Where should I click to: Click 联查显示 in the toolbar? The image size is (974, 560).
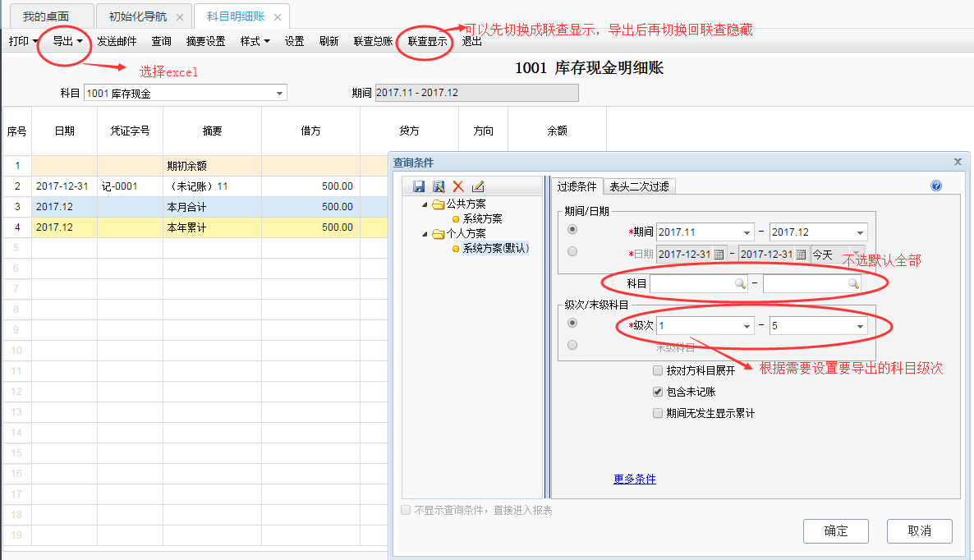tap(427, 41)
